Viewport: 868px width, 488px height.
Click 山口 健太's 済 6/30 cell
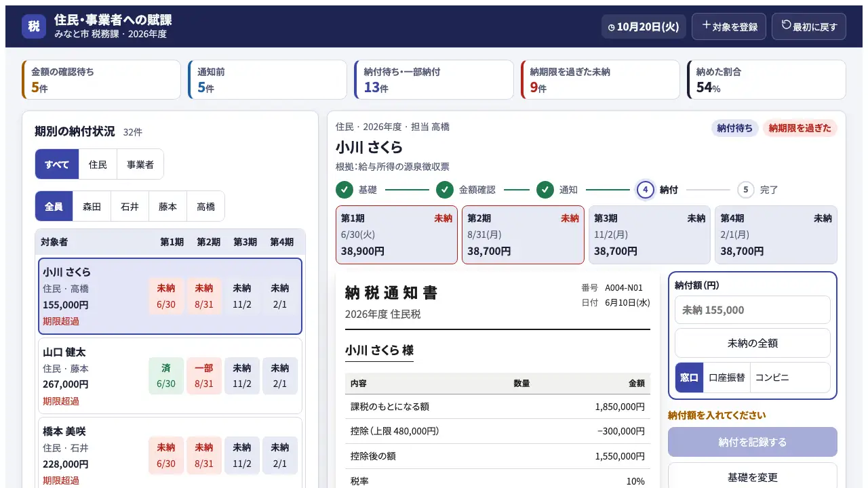(166, 375)
